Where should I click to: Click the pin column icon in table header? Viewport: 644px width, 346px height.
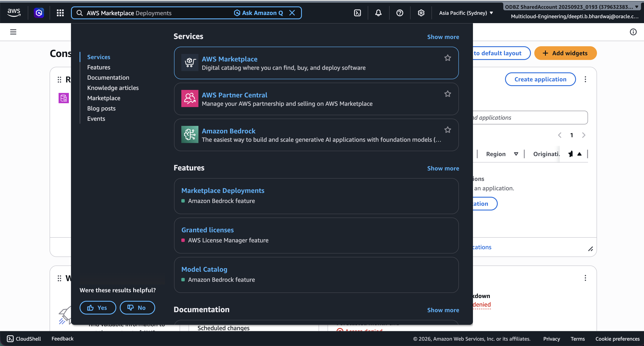(570, 154)
